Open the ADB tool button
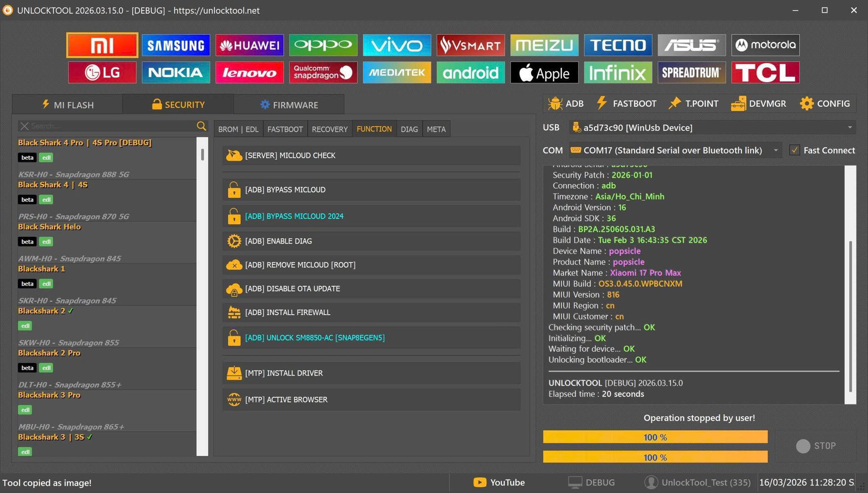The height and width of the screenshot is (493, 868). click(565, 104)
